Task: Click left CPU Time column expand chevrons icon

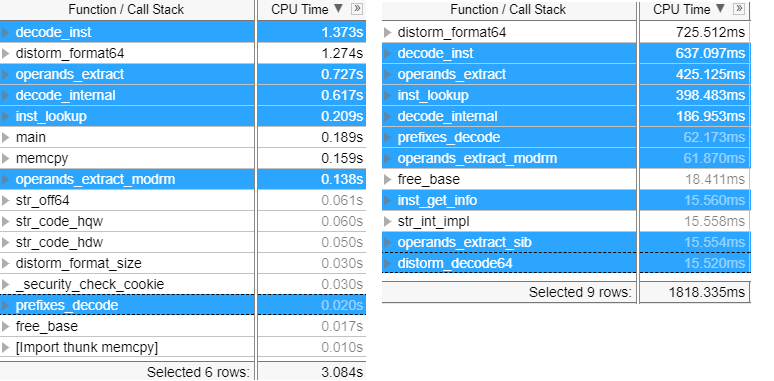Action: click(356, 9)
